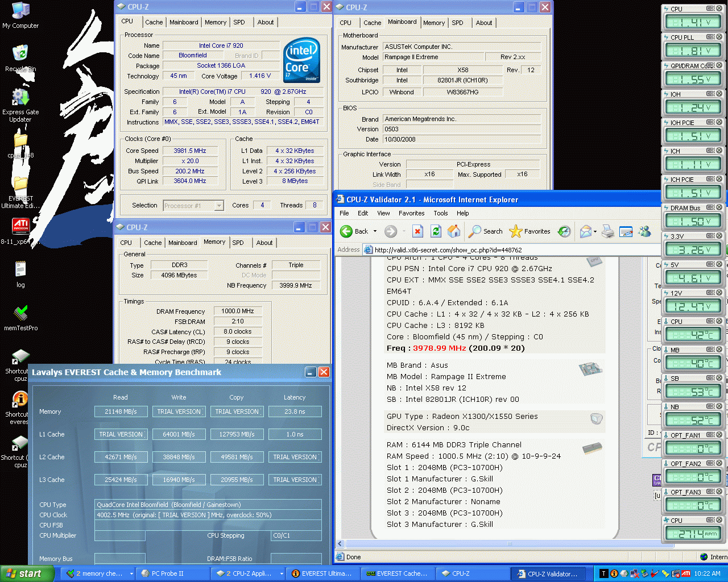Go to IE Home page icon
The image size is (728, 582).
click(x=454, y=231)
